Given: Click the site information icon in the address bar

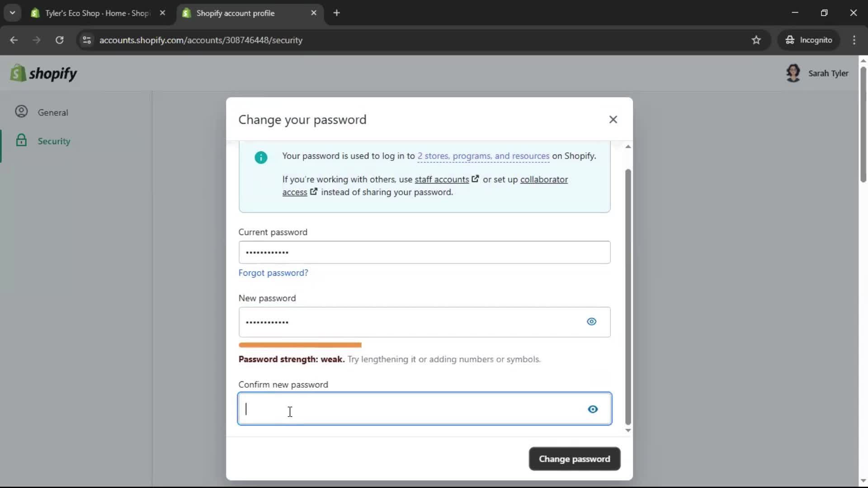Looking at the screenshot, I should (87, 40).
